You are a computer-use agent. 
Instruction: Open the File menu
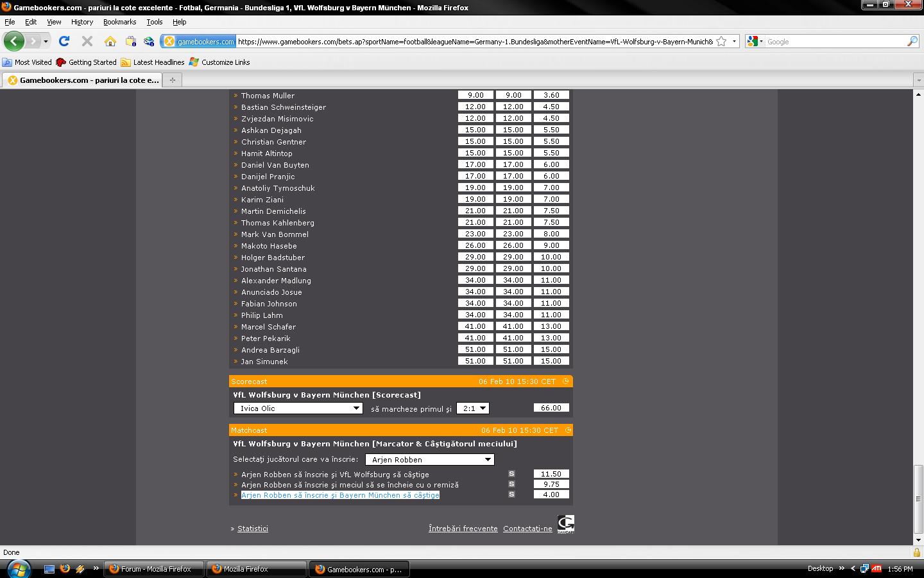tap(10, 22)
